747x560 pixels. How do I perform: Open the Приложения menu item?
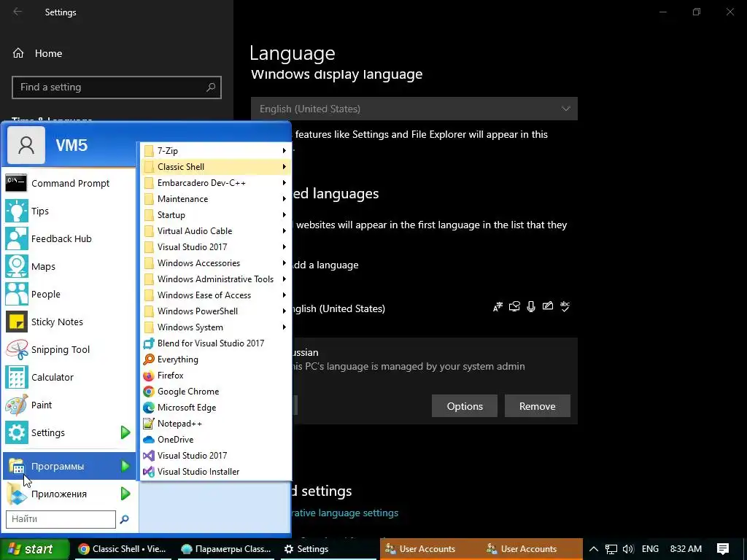pos(69,494)
